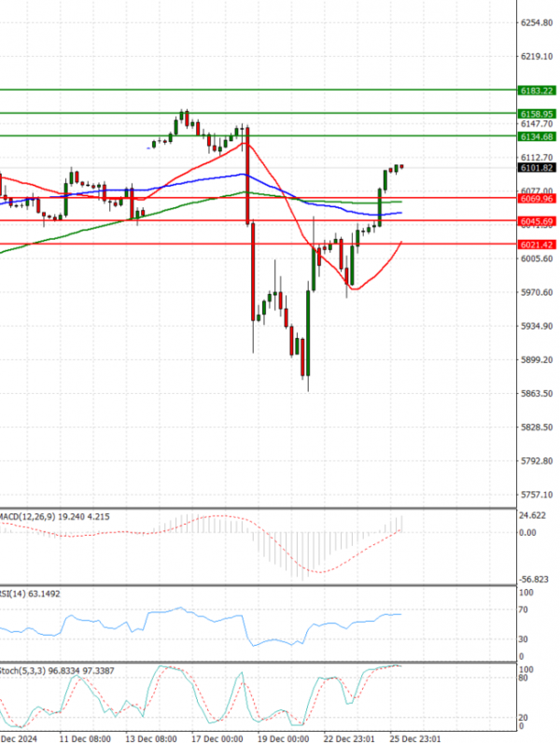Click the Stochastic scale level 20
Image resolution: width=560 pixels, height=743 pixels.
(x=523, y=718)
